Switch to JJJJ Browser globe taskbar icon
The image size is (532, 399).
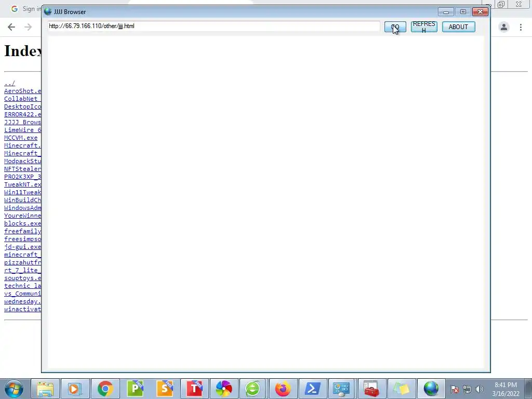[431, 389]
